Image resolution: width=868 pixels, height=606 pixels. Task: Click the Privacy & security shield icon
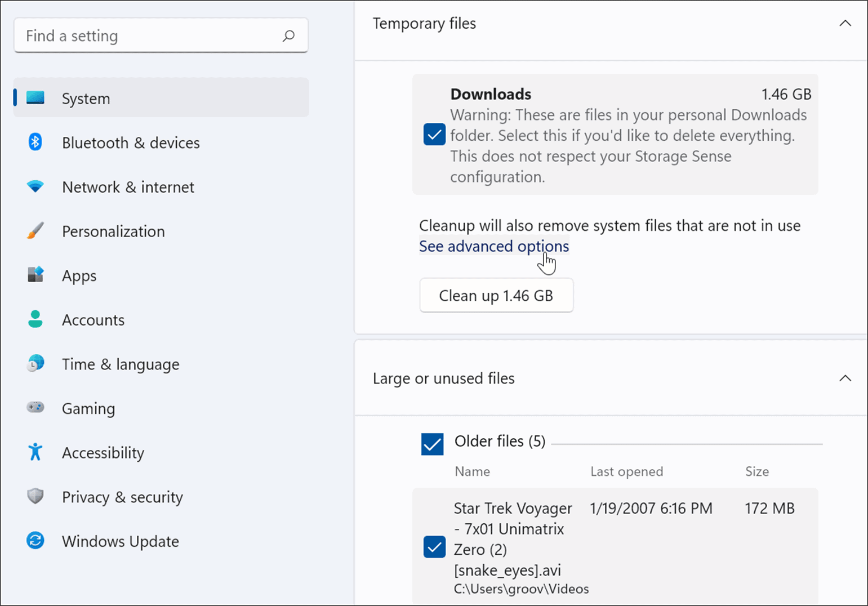[35, 496]
